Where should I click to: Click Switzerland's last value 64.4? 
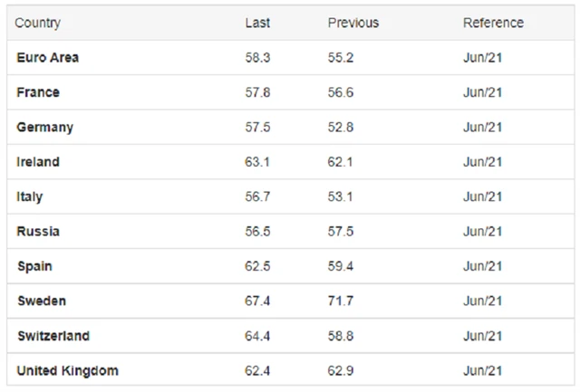tap(257, 336)
